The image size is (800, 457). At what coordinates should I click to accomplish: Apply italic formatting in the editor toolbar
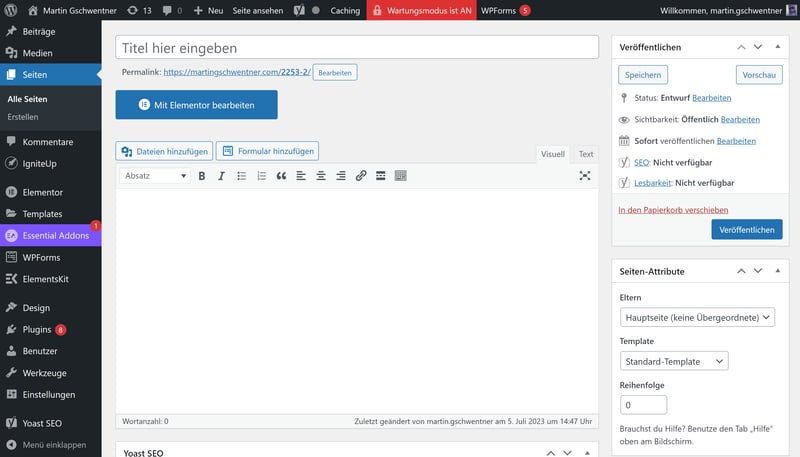pyautogui.click(x=221, y=176)
